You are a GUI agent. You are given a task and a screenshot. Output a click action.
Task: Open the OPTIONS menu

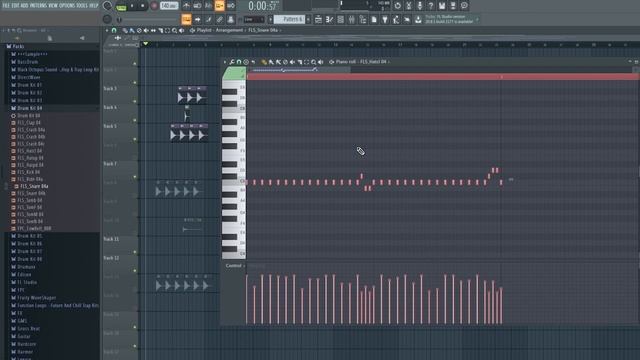point(67,6)
